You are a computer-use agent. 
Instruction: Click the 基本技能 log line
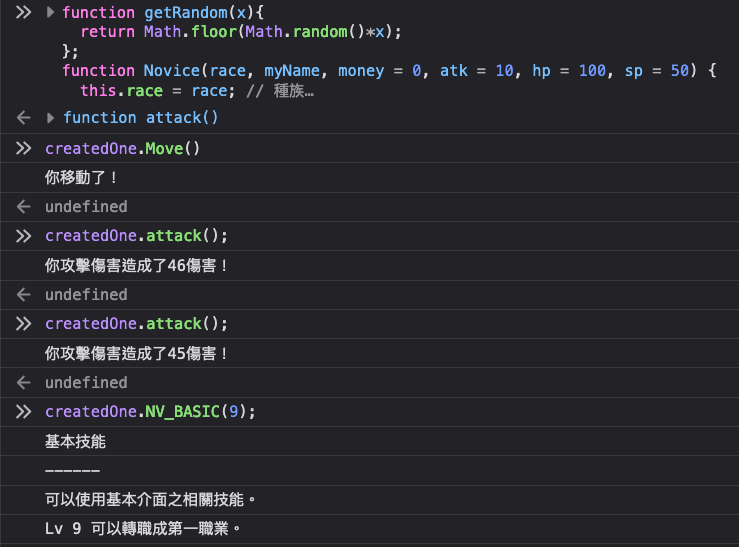(75, 441)
